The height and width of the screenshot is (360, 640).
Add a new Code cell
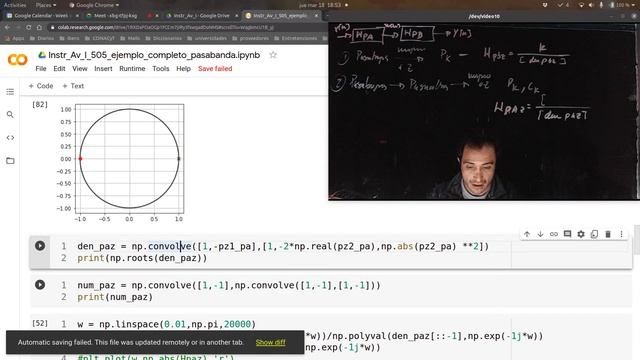(x=41, y=86)
